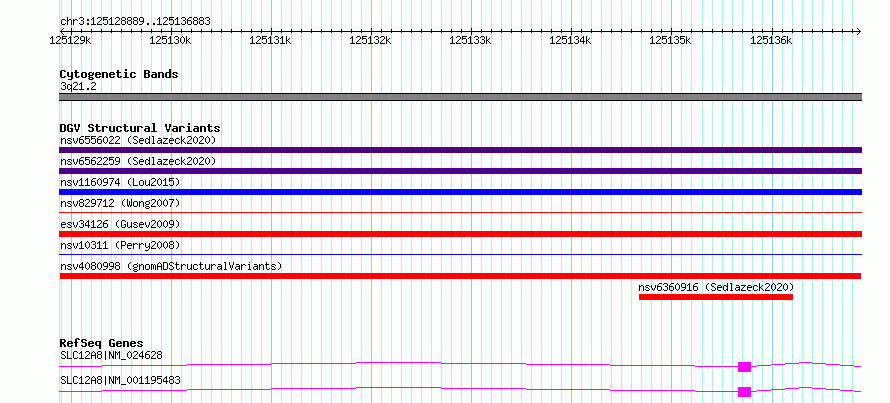This screenshot has height=403, width=890.
Task: Click the left arrowhead of the ruler
Action: click(x=62, y=31)
